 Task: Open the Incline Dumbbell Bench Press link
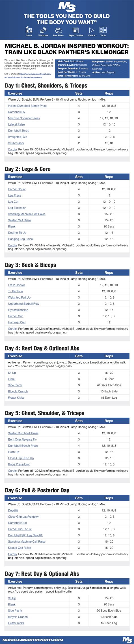(x=28, y=106)
